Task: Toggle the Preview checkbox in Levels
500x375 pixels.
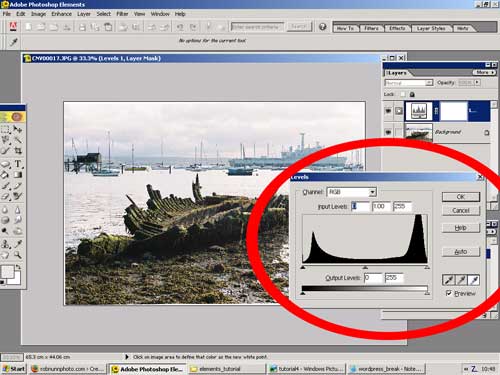Action: [449, 293]
